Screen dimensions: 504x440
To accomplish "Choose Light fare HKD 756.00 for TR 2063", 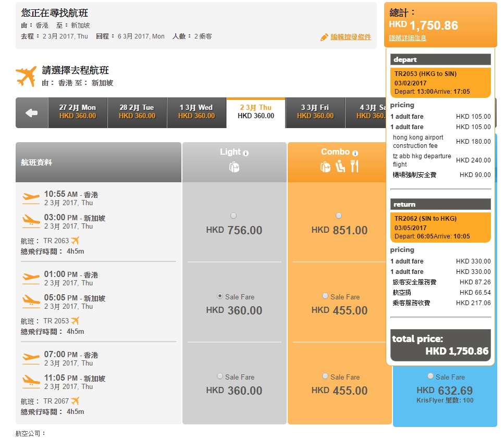I will [233, 216].
